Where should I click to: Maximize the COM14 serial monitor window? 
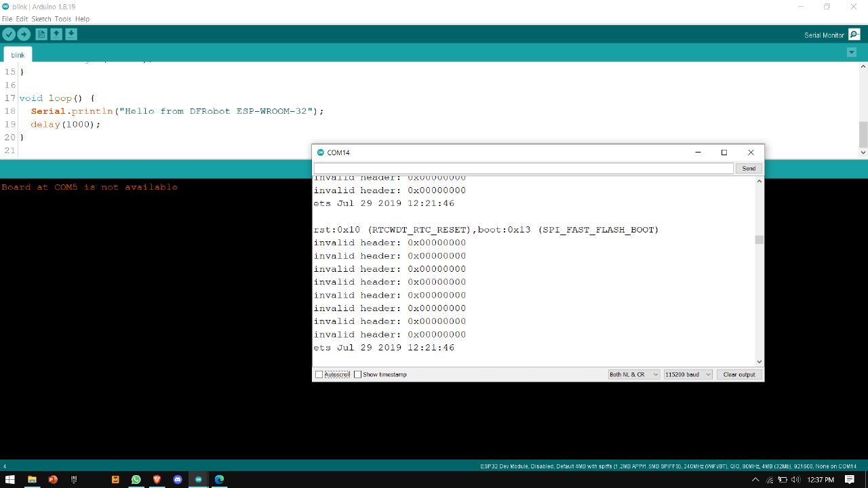coord(724,152)
